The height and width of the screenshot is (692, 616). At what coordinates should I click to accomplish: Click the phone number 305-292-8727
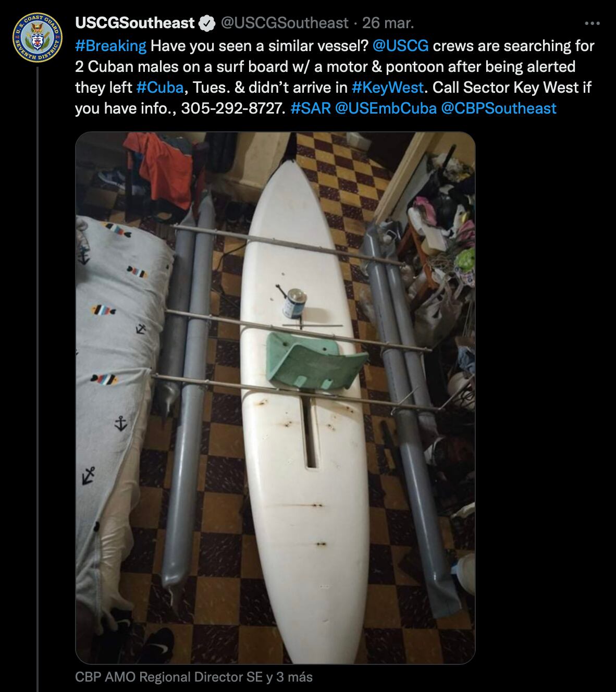(233, 108)
